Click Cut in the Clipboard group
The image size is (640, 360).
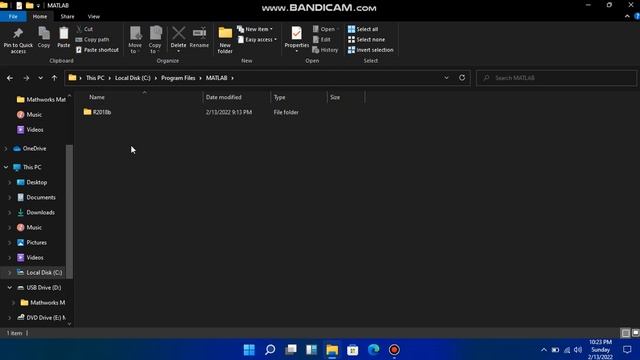point(85,29)
